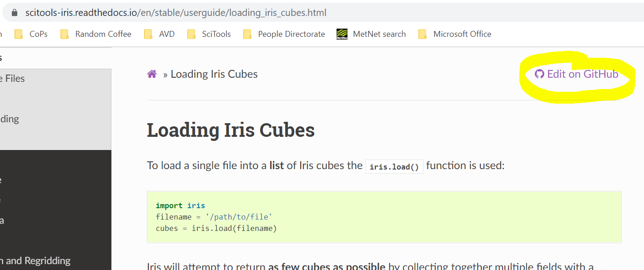Click the Loading Iris Cubes page heading

coord(230,130)
